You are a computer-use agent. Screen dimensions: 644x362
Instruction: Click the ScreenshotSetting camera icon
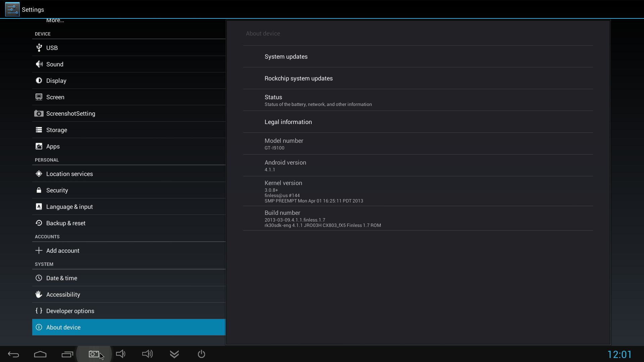[x=39, y=113]
